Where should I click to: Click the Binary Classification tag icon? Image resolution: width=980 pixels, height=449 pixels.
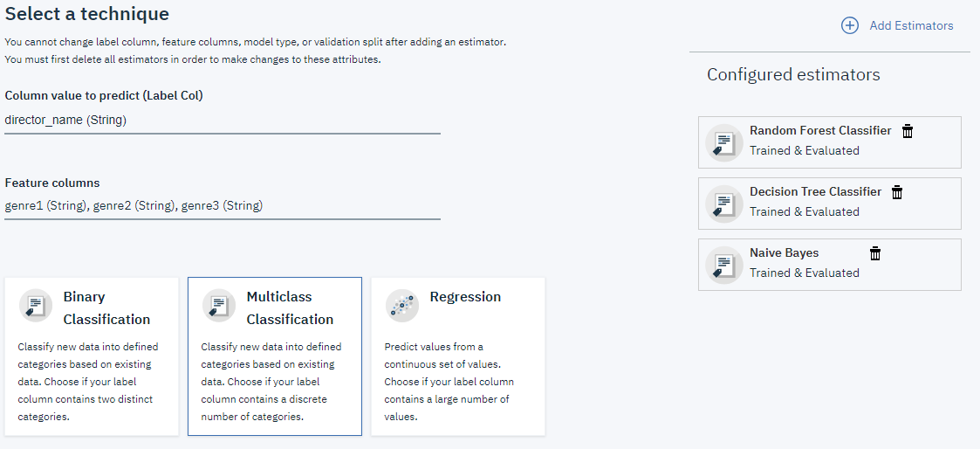pyautogui.click(x=36, y=305)
